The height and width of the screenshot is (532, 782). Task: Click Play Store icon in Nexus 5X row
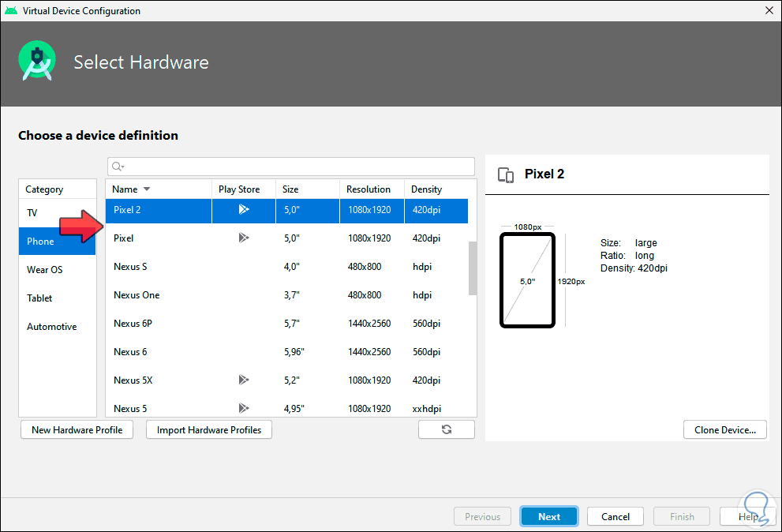[x=244, y=380]
